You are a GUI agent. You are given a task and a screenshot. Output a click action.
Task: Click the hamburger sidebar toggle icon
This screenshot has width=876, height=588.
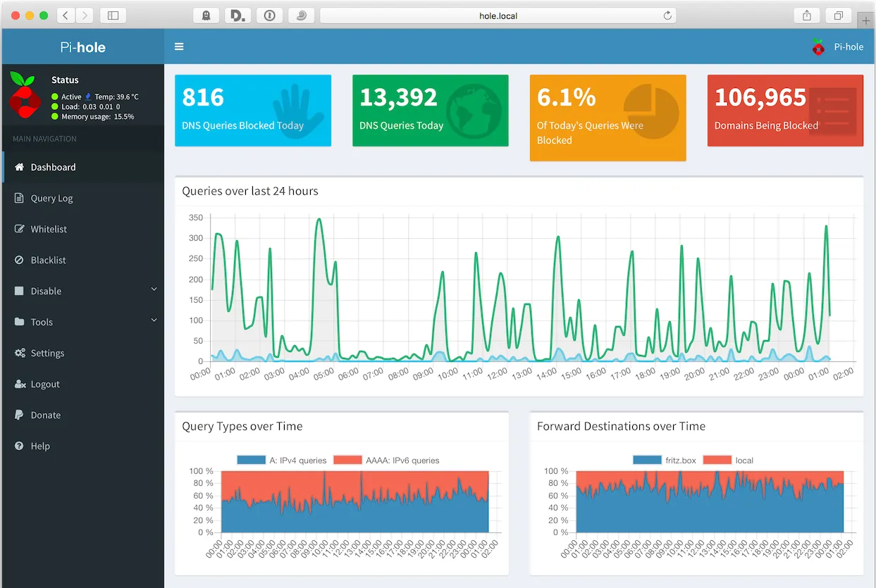179,46
